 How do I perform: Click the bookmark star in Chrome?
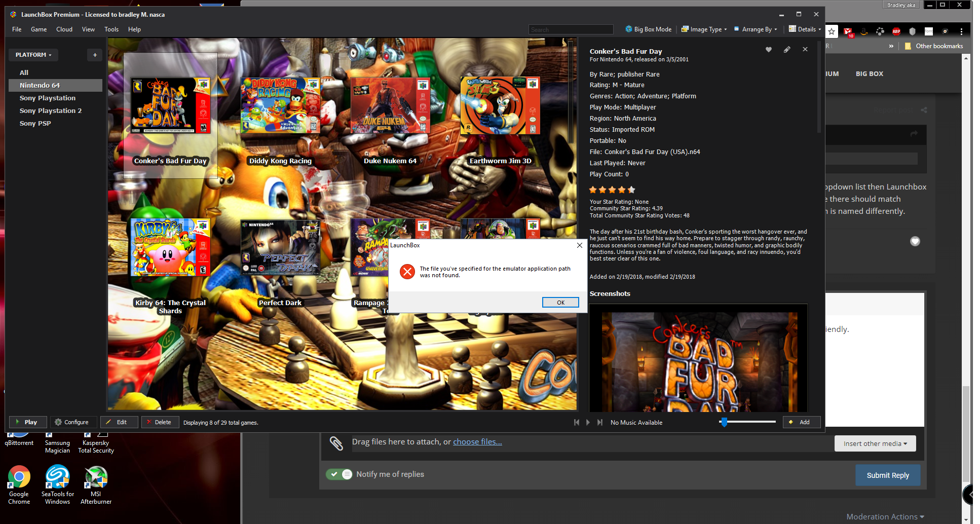pos(832,31)
